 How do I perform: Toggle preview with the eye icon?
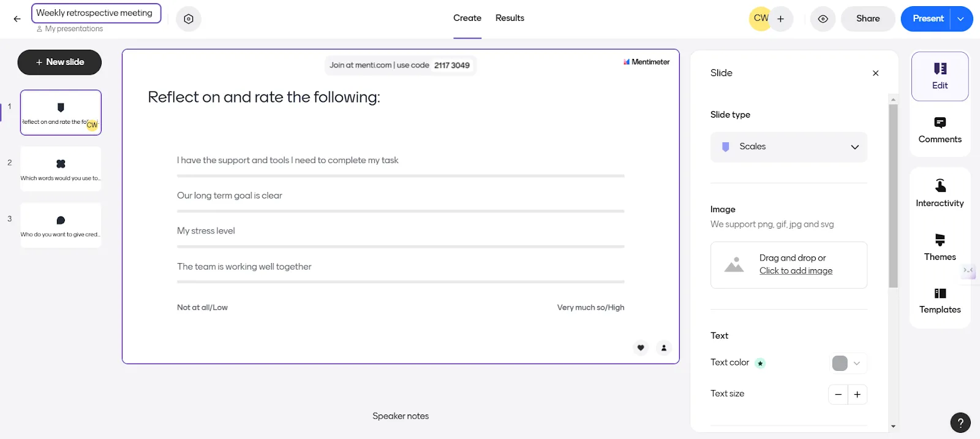click(x=823, y=19)
